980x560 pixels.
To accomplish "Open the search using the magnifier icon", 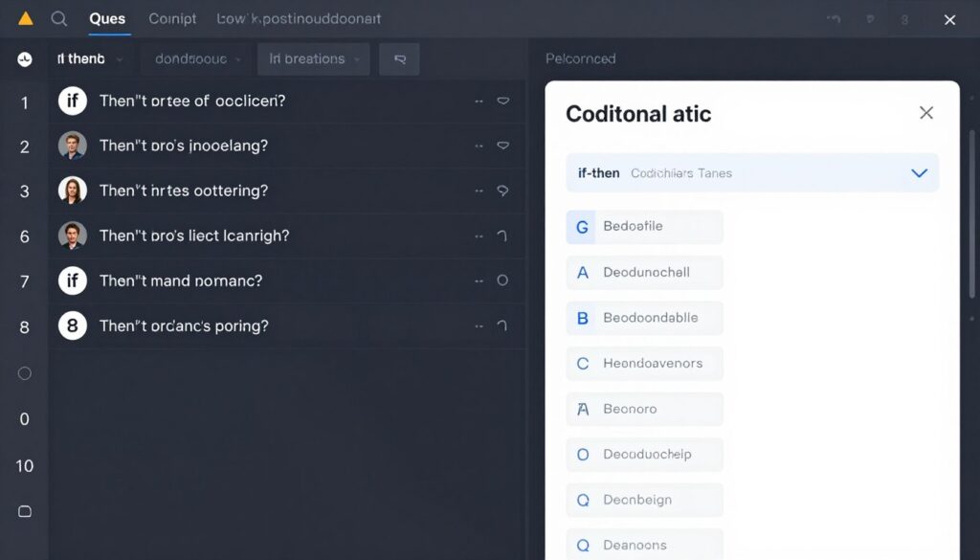I will click(x=60, y=18).
